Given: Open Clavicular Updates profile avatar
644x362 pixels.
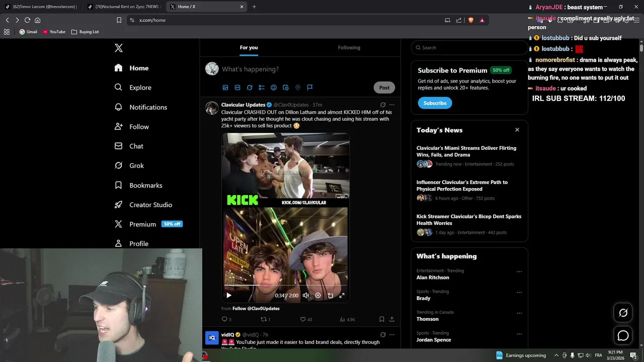Looking at the screenshot, I should pos(212,108).
